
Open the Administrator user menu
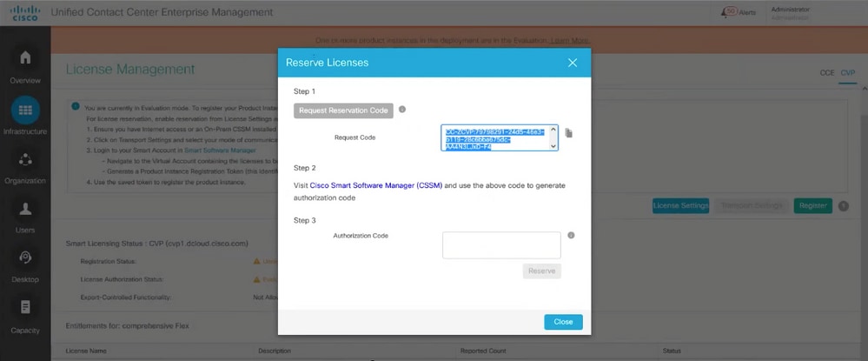(x=790, y=13)
